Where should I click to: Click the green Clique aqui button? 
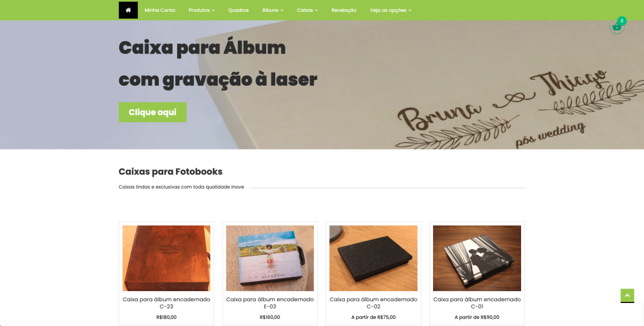click(152, 112)
